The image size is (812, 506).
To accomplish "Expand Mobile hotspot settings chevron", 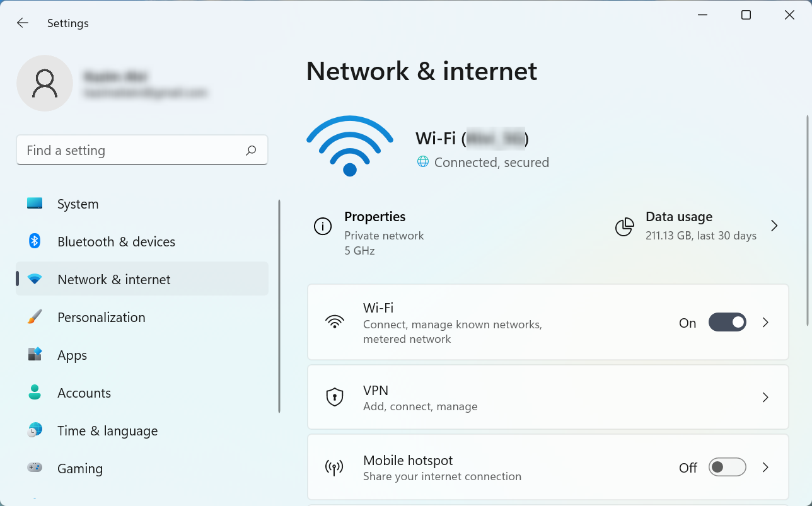I will (765, 468).
